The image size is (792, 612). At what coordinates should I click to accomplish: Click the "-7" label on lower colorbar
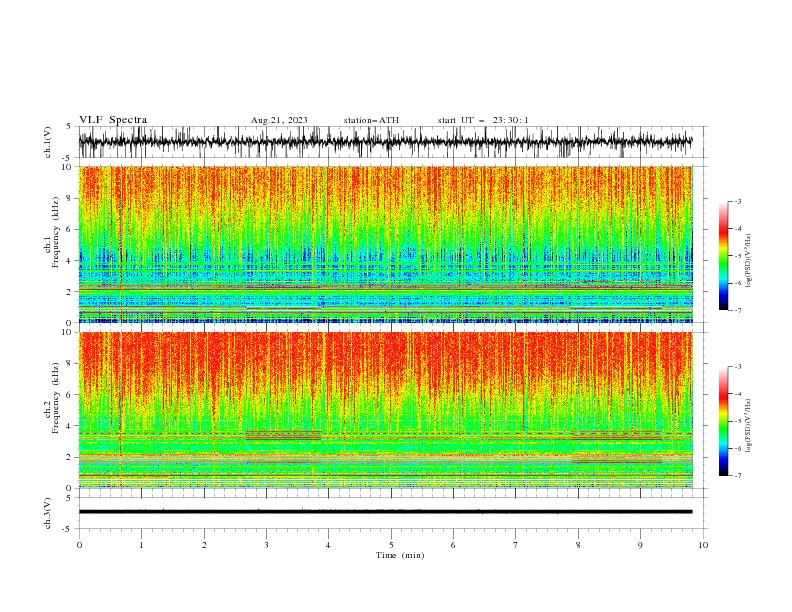point(737,476)
